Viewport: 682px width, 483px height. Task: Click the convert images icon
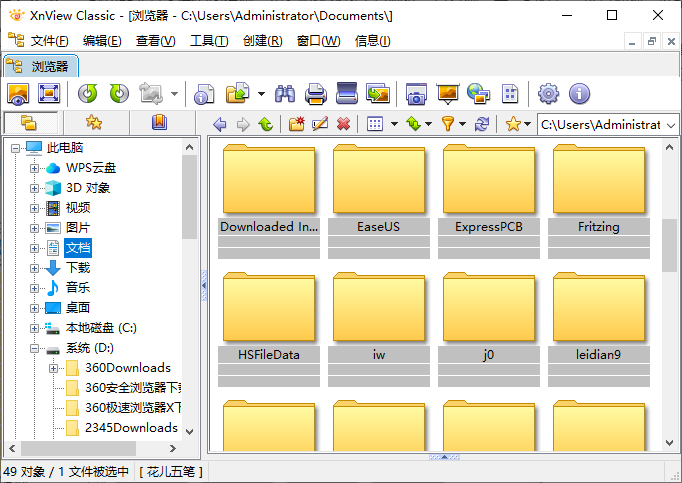(x=378, y=94)
